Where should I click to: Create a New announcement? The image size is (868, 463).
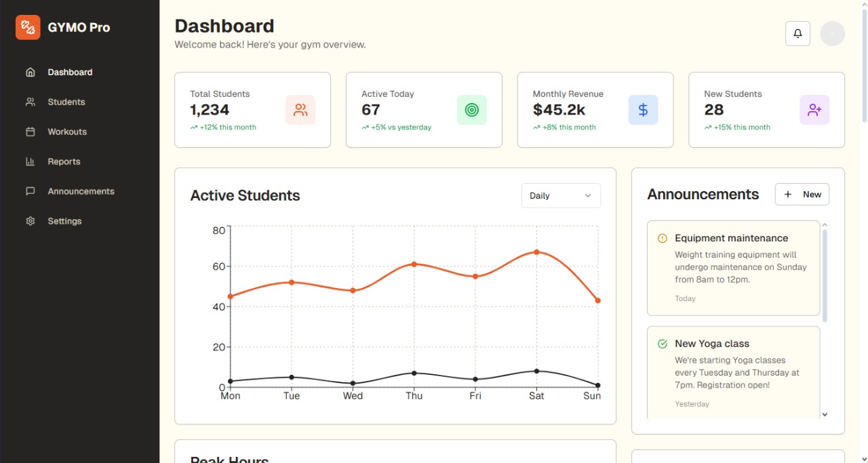[802, 194]
